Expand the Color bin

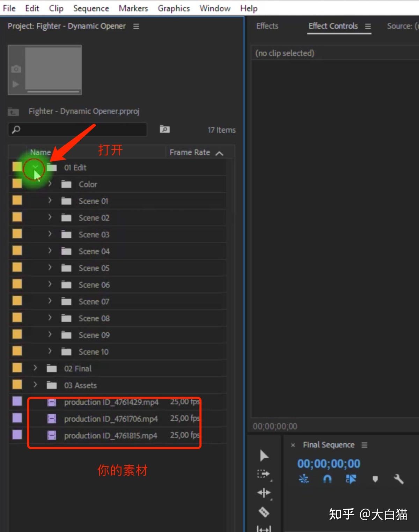[x=50, y=184]
